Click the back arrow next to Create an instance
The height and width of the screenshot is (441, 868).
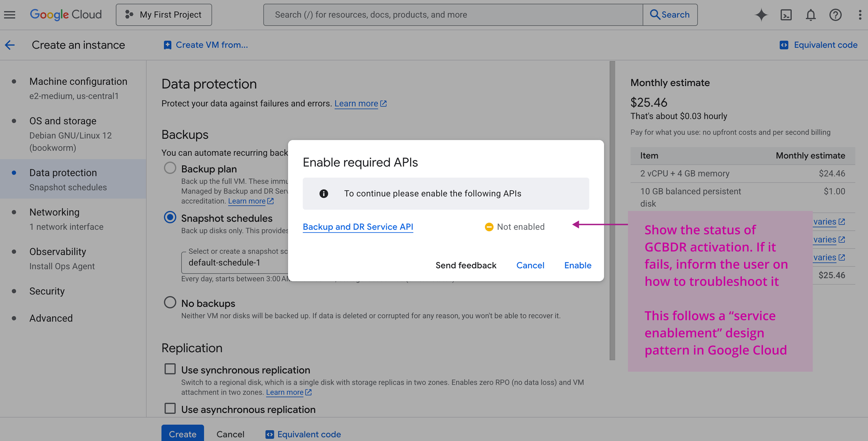pos(10,45)
